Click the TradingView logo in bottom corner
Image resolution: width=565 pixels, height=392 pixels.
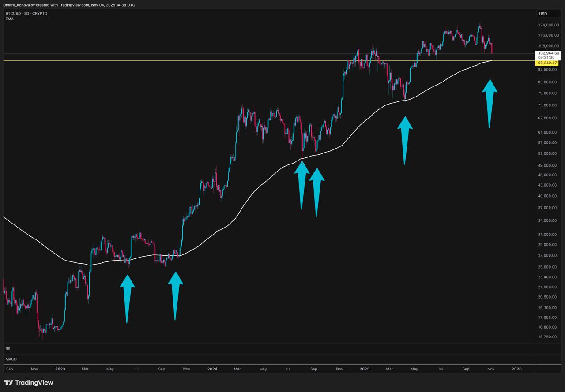click(x=28, y=382)
